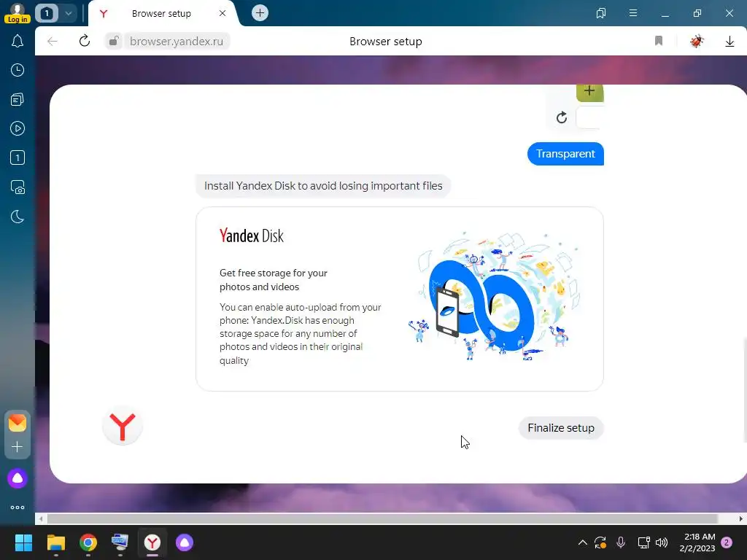Open the Yandex Mail icon in the sidebar
Image resolution: width=747 pixels, height=560 pixels.
point(18,423)
